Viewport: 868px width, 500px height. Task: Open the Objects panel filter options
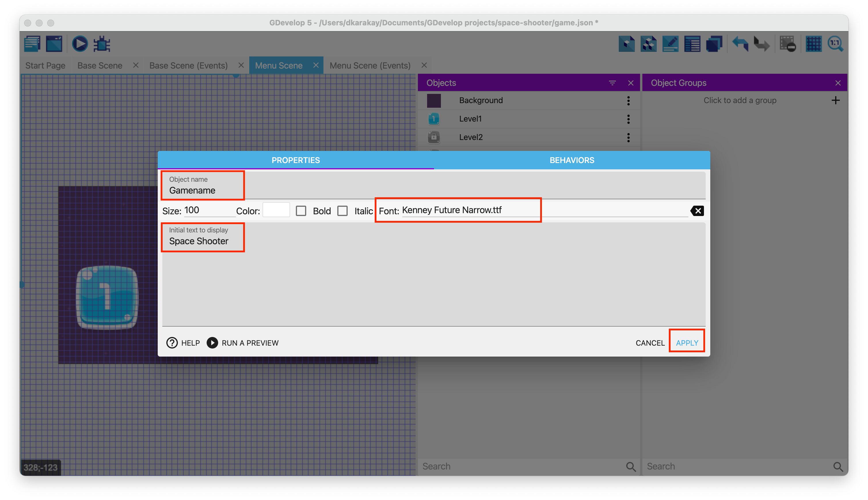612,83
